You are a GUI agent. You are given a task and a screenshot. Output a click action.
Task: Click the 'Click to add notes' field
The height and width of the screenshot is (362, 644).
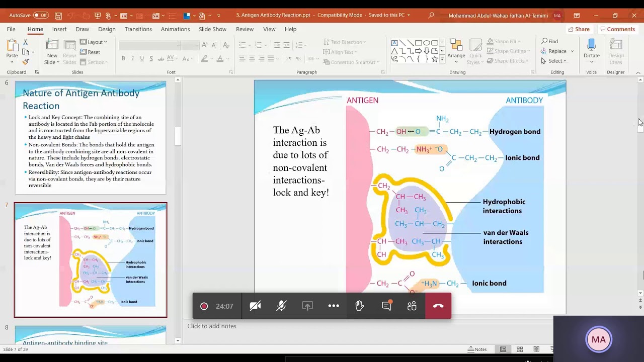pyautogui.click(x=212, y=326)
